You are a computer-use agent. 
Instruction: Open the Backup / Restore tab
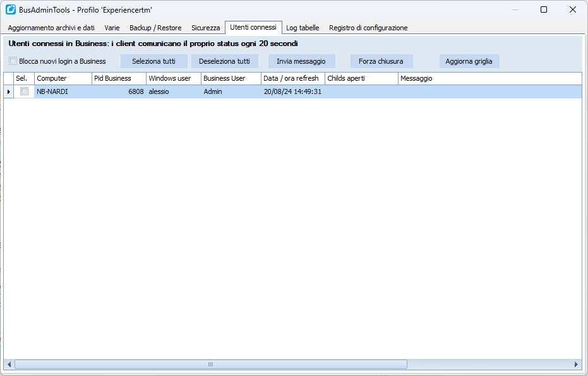pyautogui.click(x=155, y=28)
